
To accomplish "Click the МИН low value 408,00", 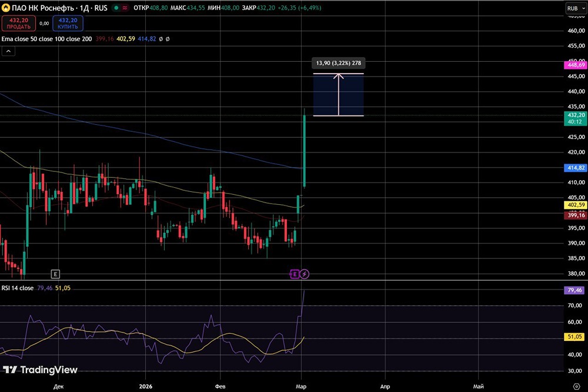I will coord(230,8).
